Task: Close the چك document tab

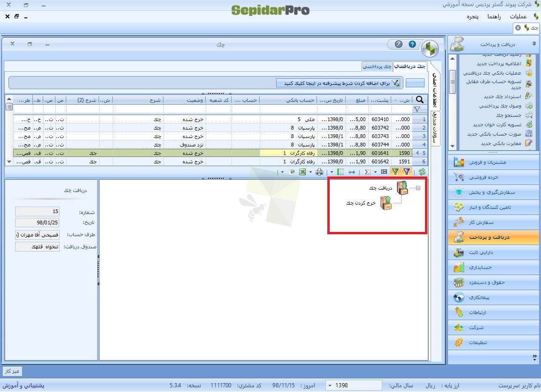Action: [518, 28]
